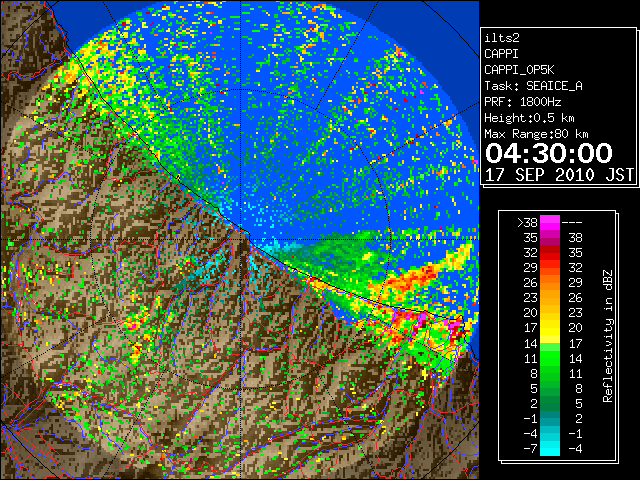Screen dimensions: 640x480
Task: Pick the red 32 dBZ legend color
Action: (550, 253)
